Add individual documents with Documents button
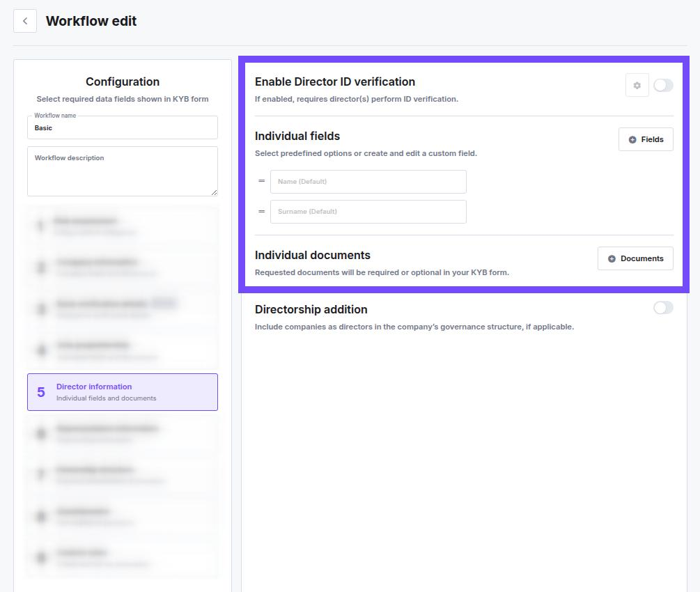 tap(635, 258)
